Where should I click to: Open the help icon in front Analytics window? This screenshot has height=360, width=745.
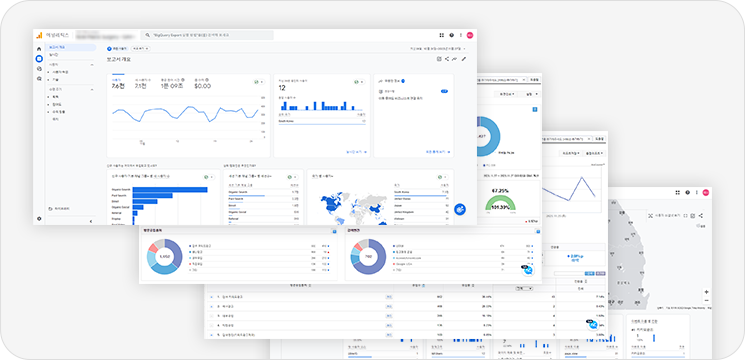451,35
